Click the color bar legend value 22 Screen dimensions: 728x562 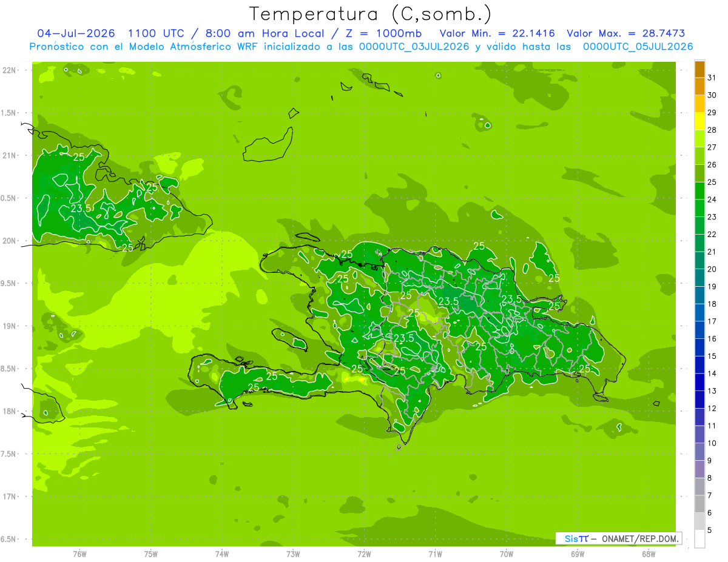(x=712, y=235)
